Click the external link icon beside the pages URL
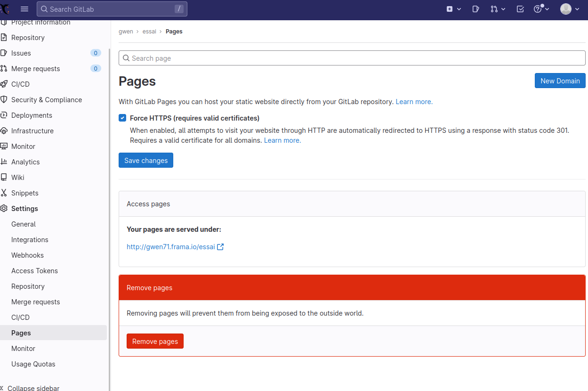588x391 pixels. [220, 247]
